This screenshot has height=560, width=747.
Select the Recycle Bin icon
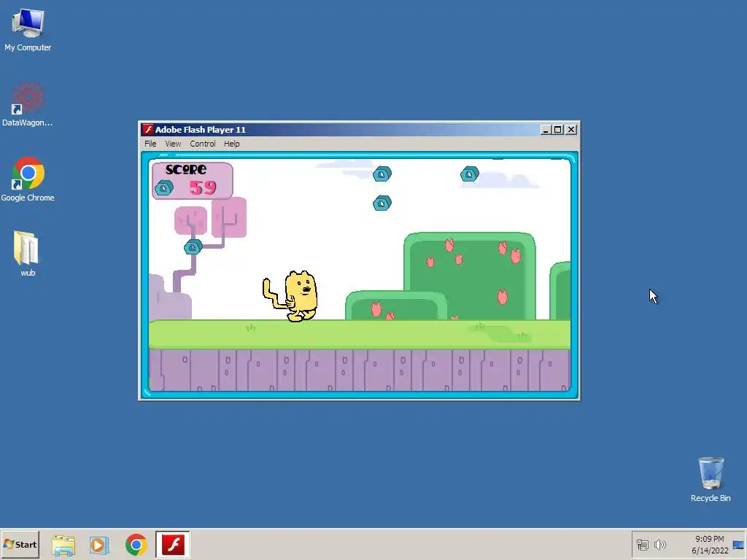[711, 479]
